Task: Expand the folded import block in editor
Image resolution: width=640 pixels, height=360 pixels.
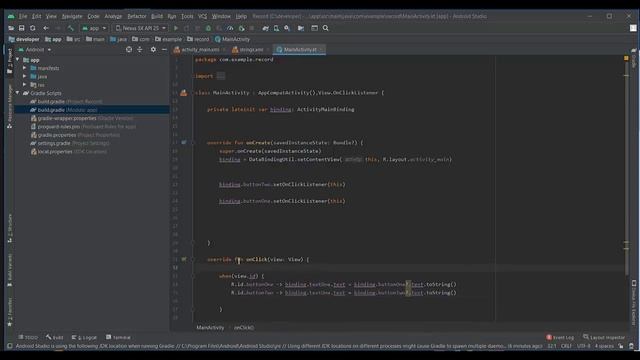Action: click(220, 76)
